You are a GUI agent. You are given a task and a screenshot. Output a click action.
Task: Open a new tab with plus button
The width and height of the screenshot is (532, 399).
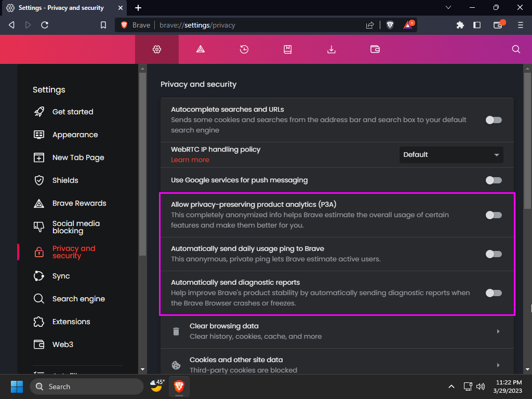pos(138,8)
